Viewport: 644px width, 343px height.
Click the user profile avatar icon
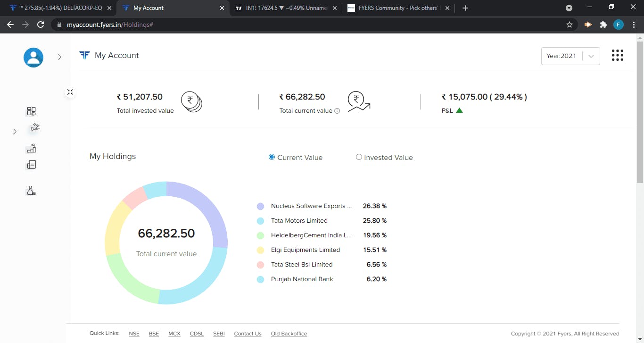(33, 58)
